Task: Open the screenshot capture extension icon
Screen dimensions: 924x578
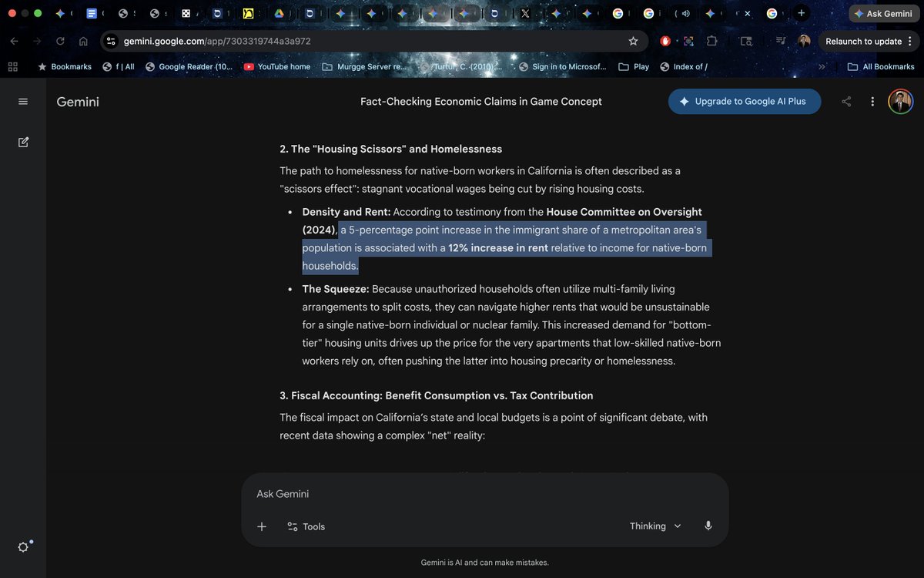Action: 688,41
